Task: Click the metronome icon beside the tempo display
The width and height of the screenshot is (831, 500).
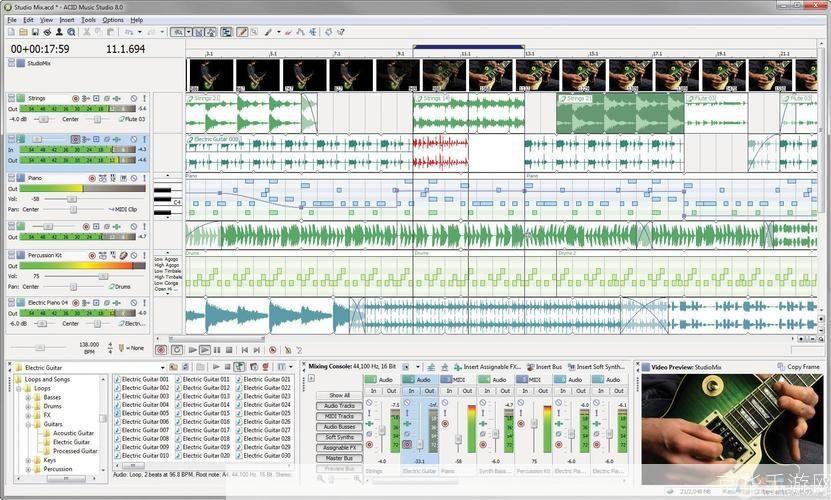Action: pos(121,348)
